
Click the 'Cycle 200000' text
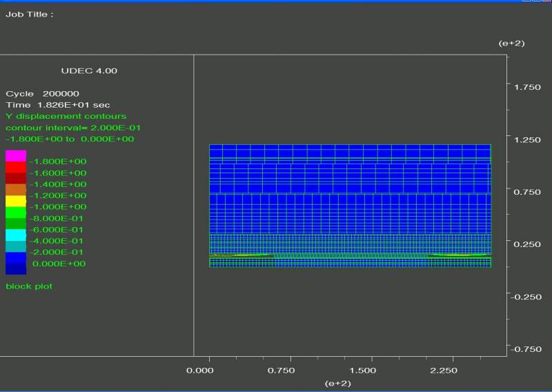pyautogui.click(x=42, y=93)
